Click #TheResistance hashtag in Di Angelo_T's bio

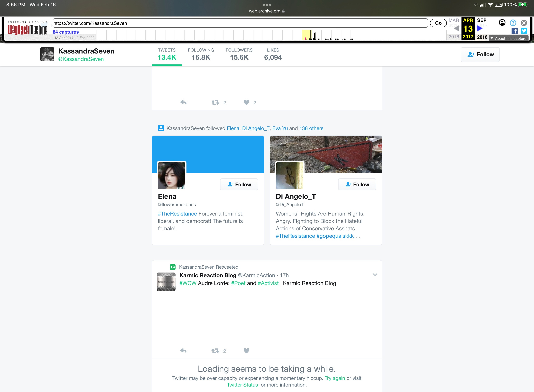[295, 236]
